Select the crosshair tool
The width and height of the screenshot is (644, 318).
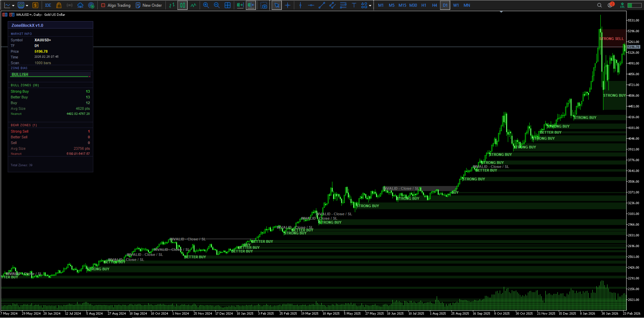tap(287, 5)
